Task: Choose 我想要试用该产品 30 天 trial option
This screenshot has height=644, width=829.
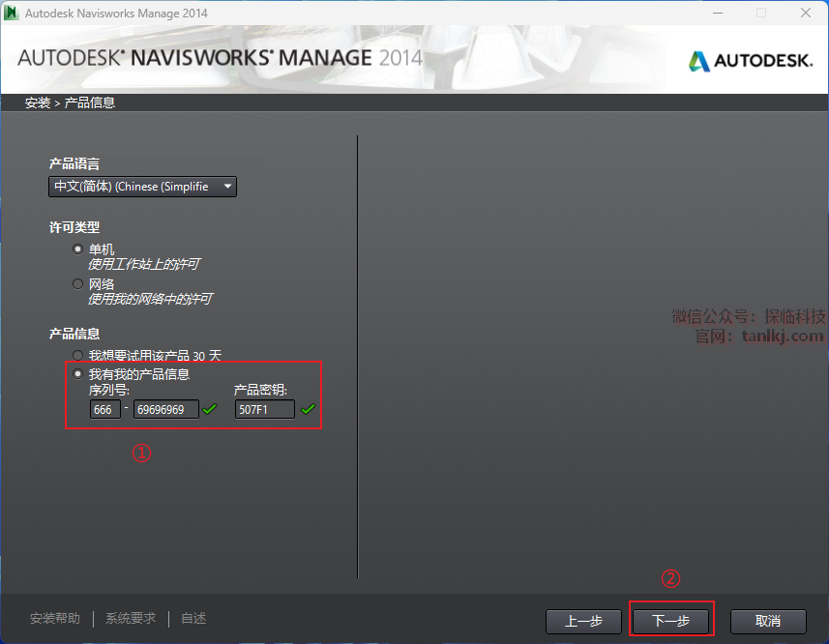Action: coord(77,356)
